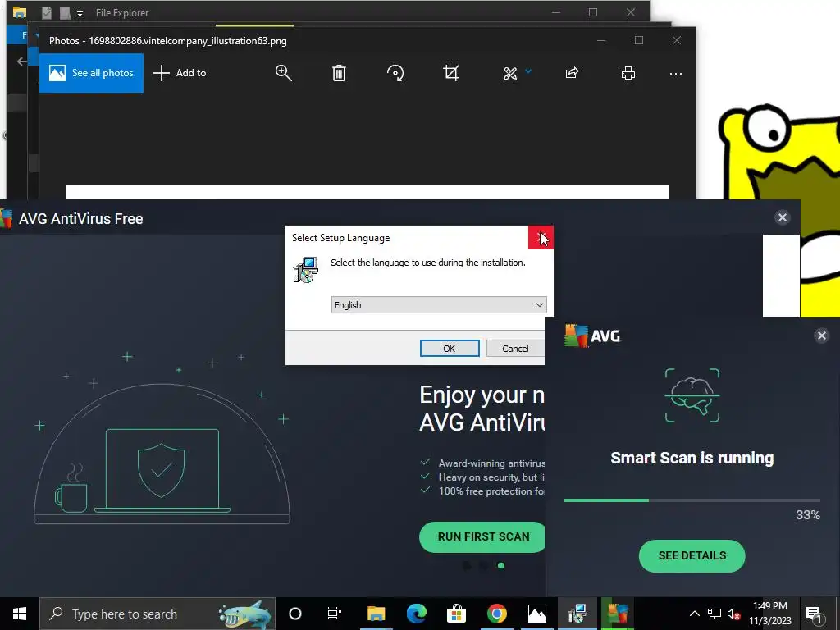Click the setup installer icon in dialog
840x630 pixels.
(305, 269)
